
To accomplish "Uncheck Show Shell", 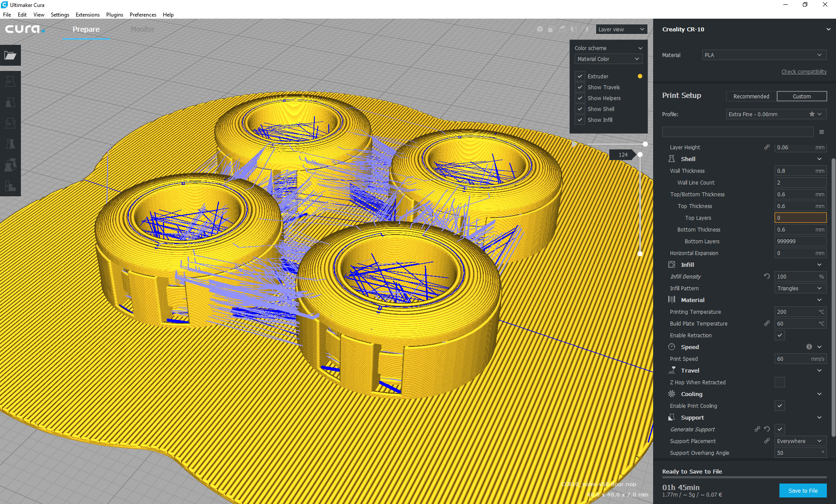I will pyautogui.click(x=580, y=109).
